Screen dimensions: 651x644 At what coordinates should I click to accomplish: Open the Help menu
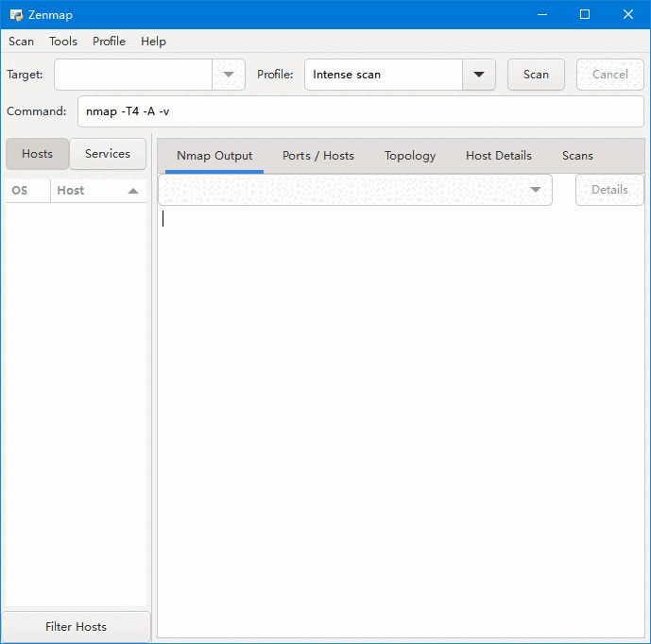tap(153, 42)
